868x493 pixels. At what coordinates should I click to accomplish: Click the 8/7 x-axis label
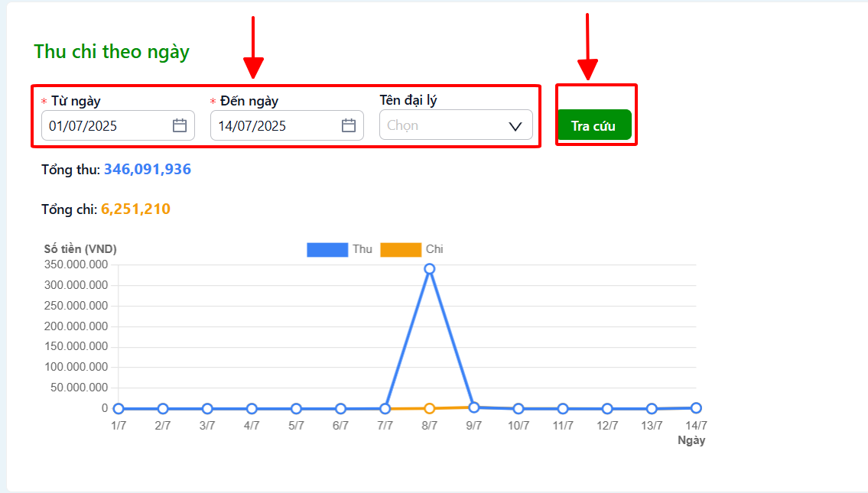click(430, 426)
